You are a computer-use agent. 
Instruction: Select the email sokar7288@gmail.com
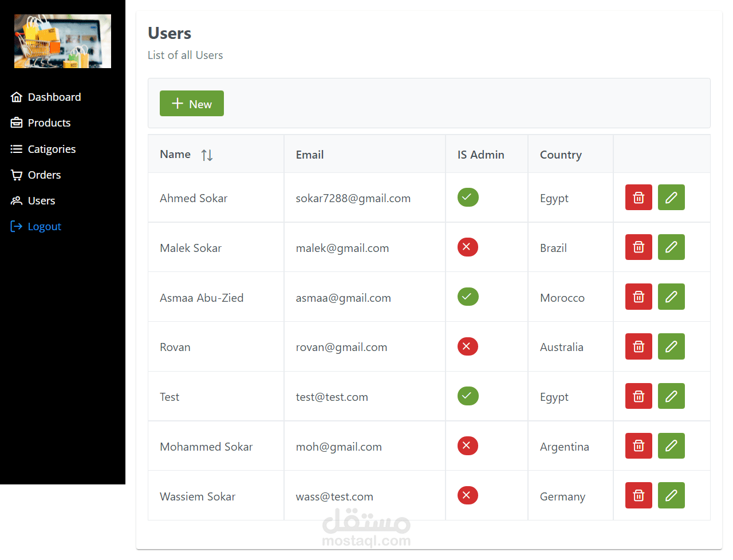click(x=353, y=198)
